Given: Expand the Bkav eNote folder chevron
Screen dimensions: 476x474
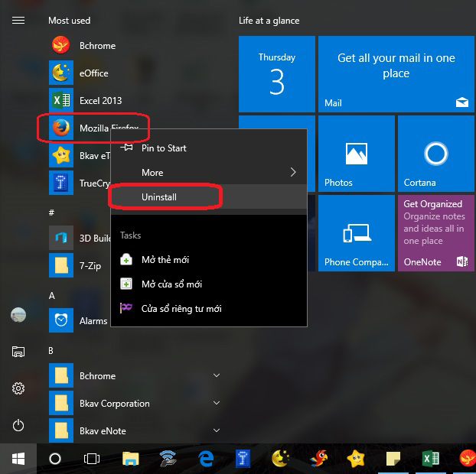Looking at the screenshot, I should click(217, 430).
